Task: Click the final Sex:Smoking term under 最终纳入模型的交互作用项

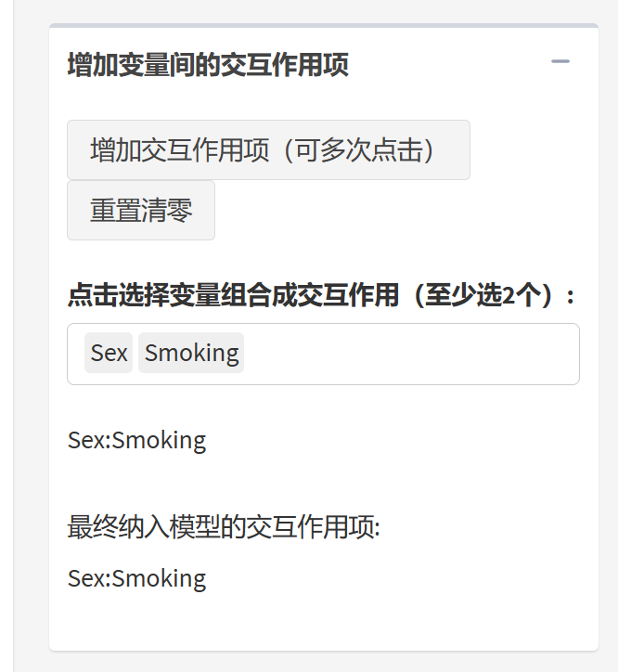Action: 136,578
